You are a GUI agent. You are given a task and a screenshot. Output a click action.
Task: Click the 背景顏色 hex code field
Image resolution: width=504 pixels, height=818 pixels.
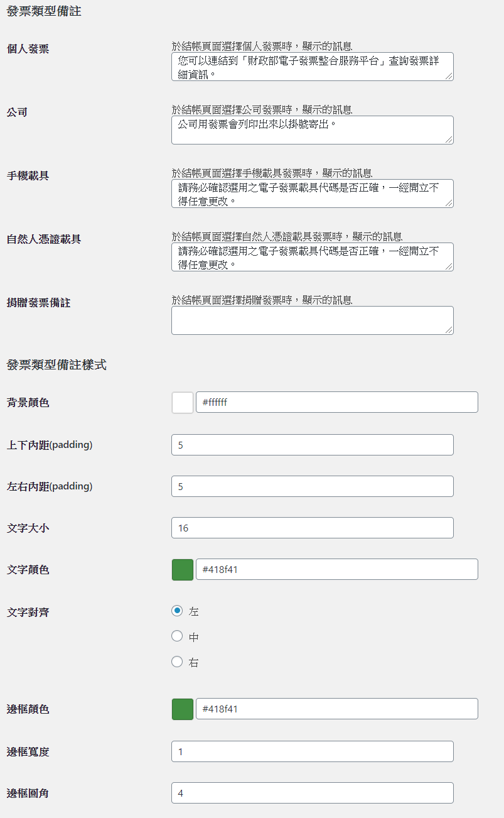point(337,402)
